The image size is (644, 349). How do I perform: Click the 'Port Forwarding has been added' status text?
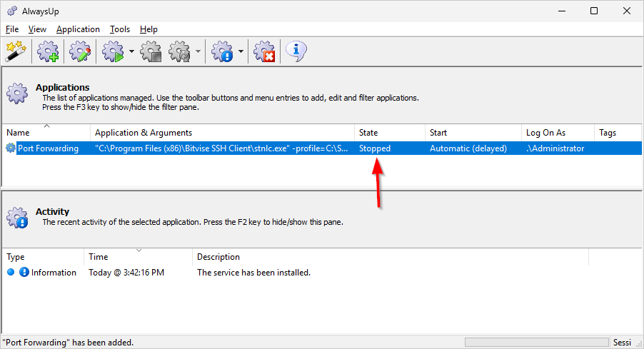pyautogui.click(x=68, y=342)
